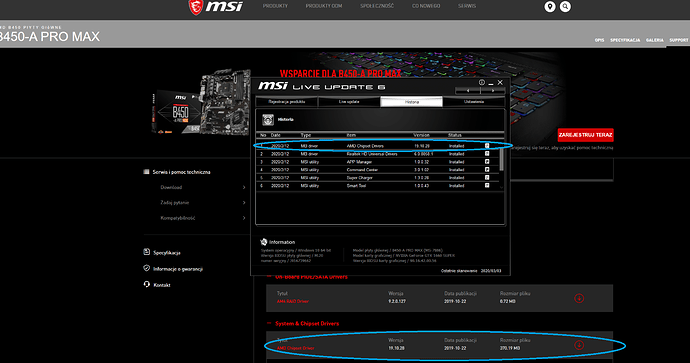This screenshot has width=690, height=363.
Task: Select the APP Manager item
Action: pos(359,162)
